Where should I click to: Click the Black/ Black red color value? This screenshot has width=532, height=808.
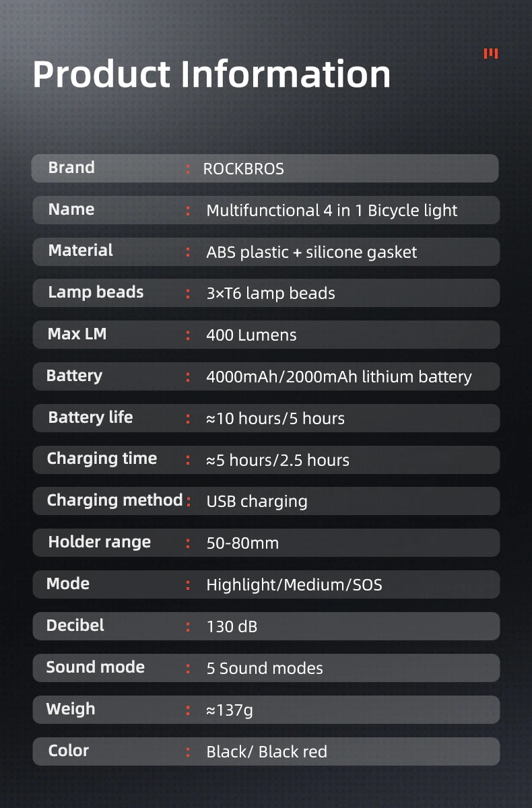click(266, 752)
